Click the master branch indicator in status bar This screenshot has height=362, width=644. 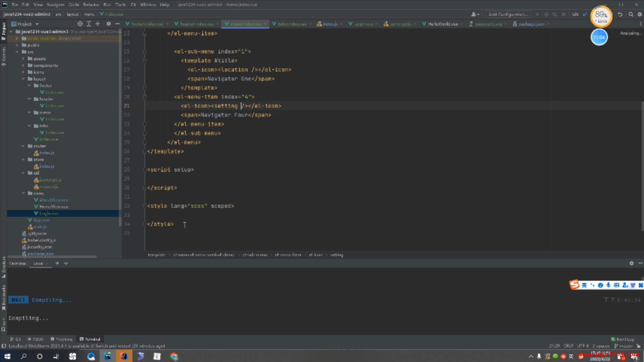coord(624,346)
